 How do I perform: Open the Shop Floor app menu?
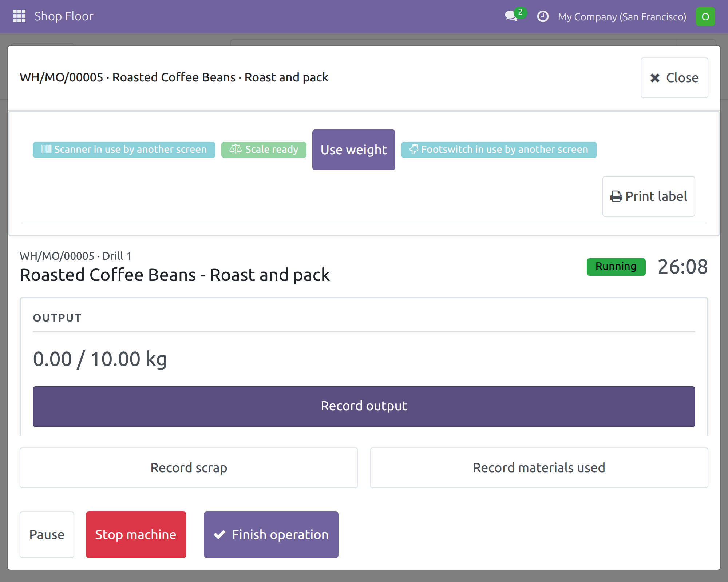pyautogui.click(x=64, y=16)
